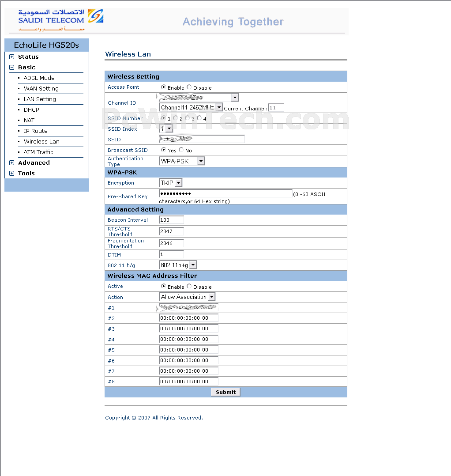
Task: Open the Channel11 2462MHz dropdown
Action: (191, 107)
